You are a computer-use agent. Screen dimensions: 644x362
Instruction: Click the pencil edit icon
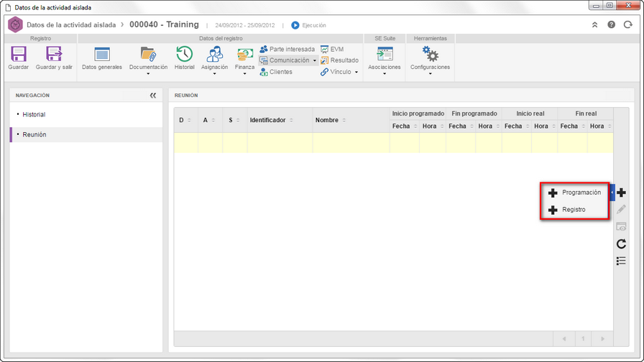[x=622, y=210]
